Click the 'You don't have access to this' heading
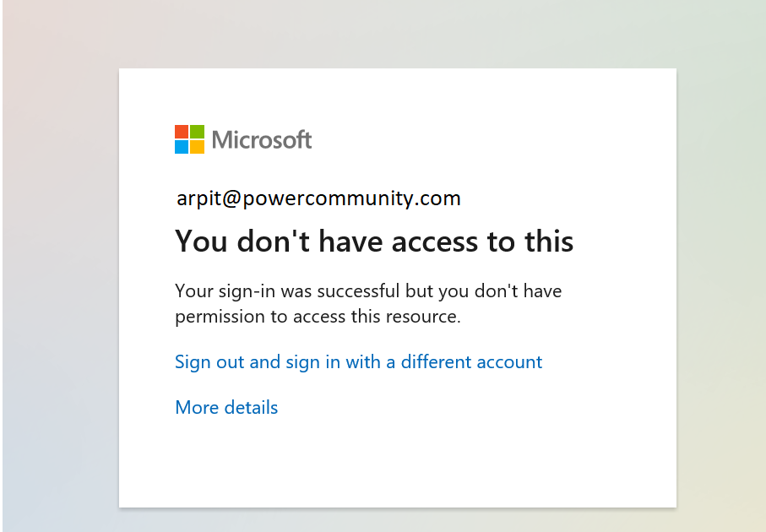 pos(374,242)
